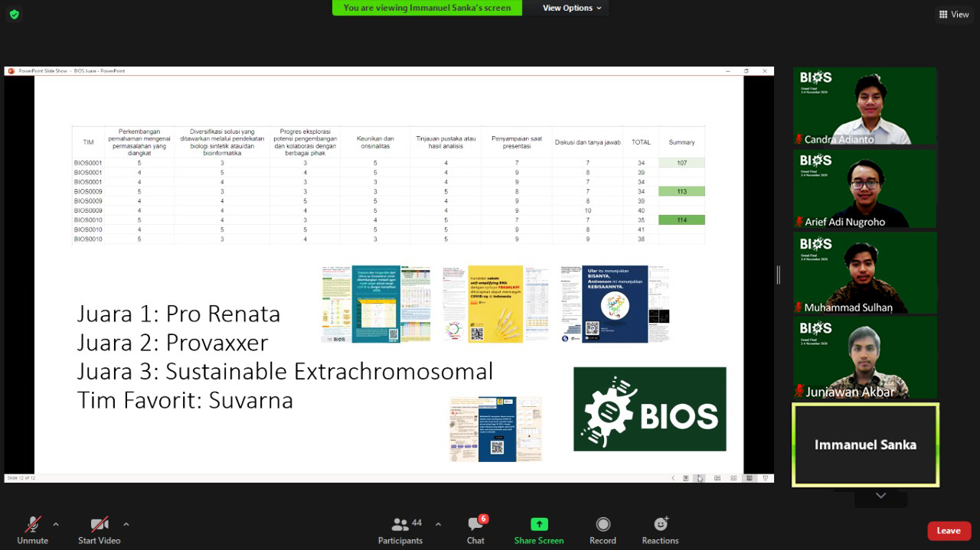
Task: Expand video options arrow beside Start Video
Action: [126, 525]
